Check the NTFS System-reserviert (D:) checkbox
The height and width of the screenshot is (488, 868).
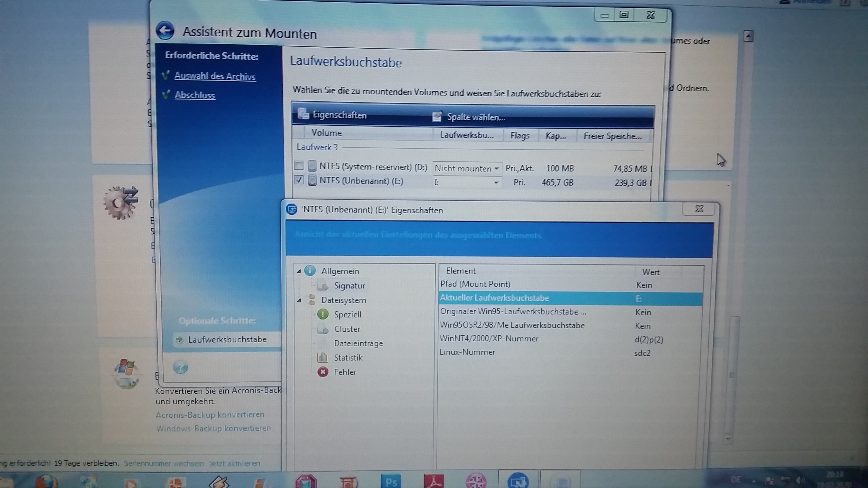299,165
